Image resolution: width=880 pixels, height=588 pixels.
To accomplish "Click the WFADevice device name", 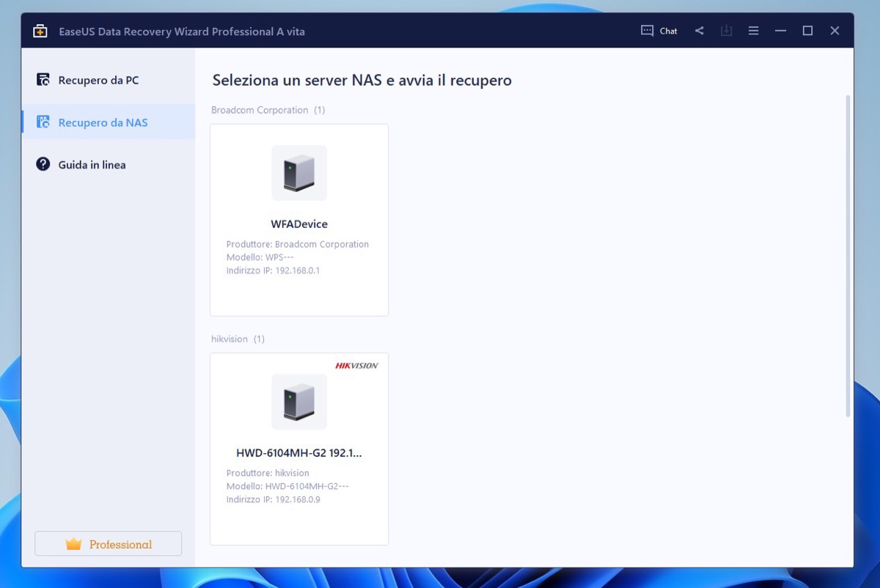I will (x=299, y=224).
